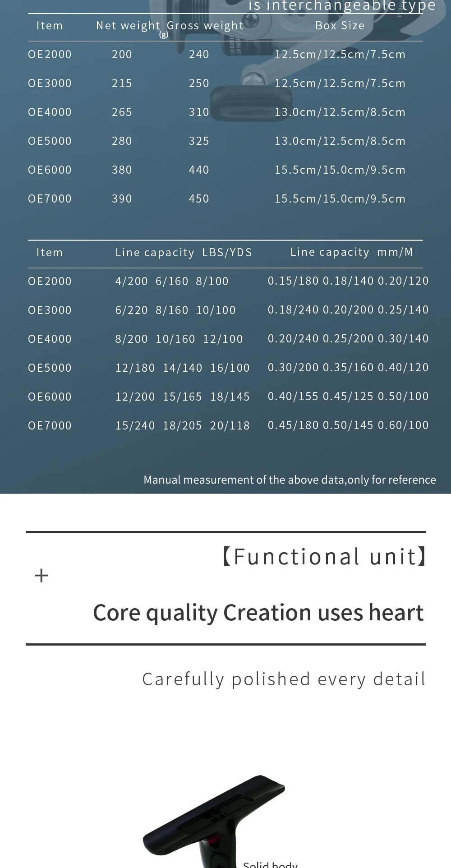Click OE7000 in the line capacity table
This screenshot has height=868, width=451.
pyautogui.click(x=50, y=425)
